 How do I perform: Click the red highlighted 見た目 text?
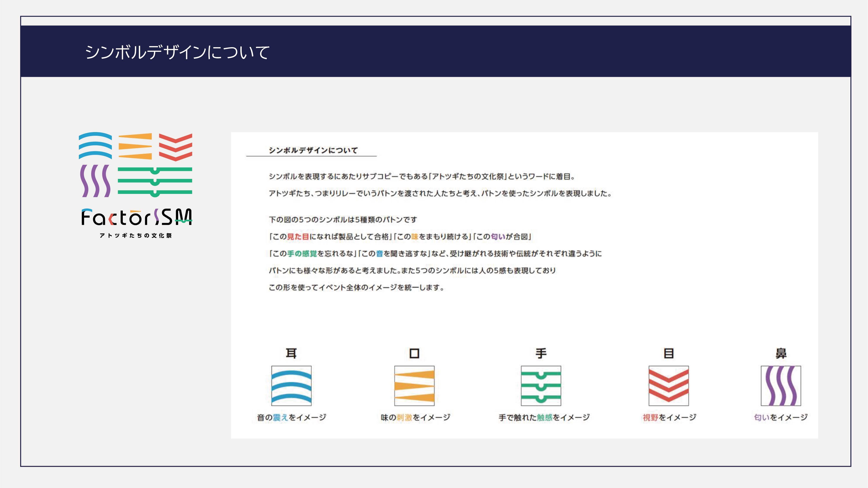[298, 236]
